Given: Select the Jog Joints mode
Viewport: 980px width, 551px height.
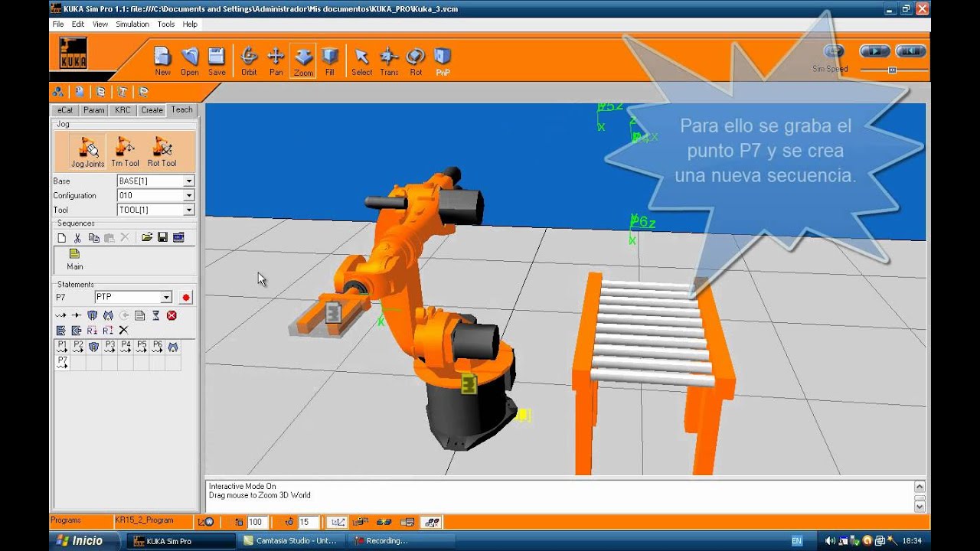Looking at the screenshot, I should pyautogui.click(x=88, y=152).
